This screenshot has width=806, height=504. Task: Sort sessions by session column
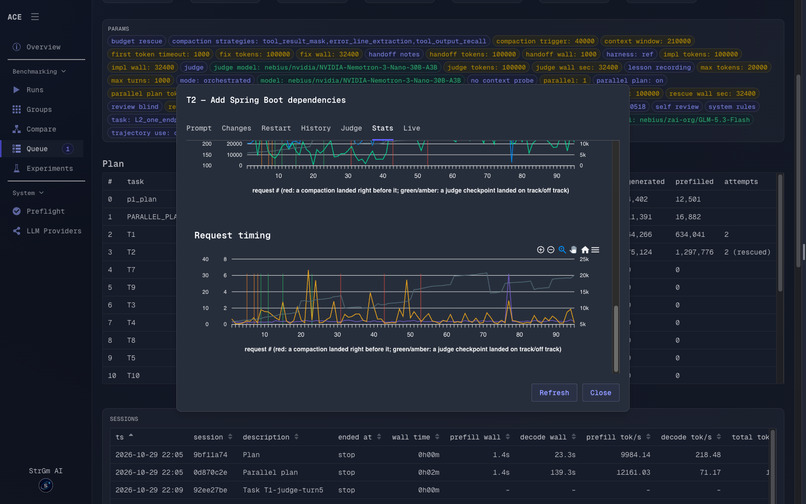pos(213,437)
